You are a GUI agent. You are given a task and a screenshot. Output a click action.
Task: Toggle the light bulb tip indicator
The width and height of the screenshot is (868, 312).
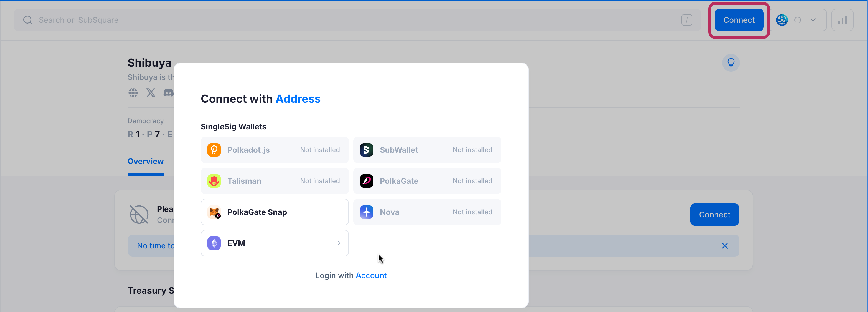tap(730, 63)
